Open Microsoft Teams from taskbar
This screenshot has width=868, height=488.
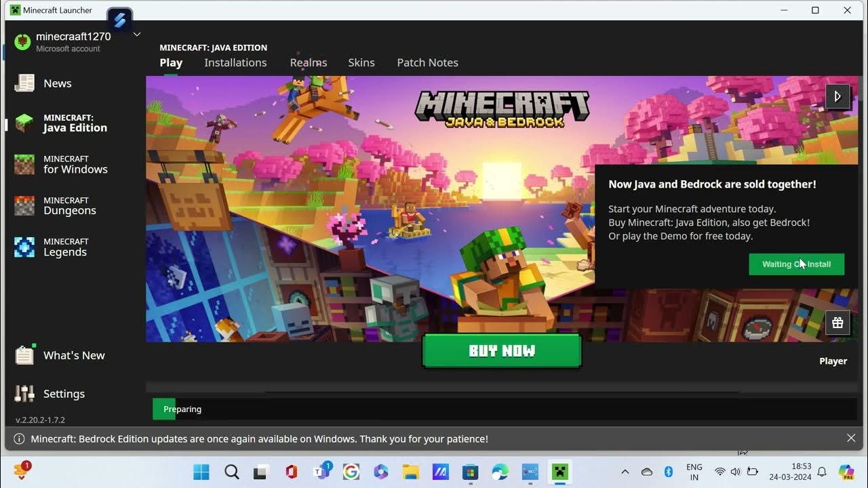321,472
